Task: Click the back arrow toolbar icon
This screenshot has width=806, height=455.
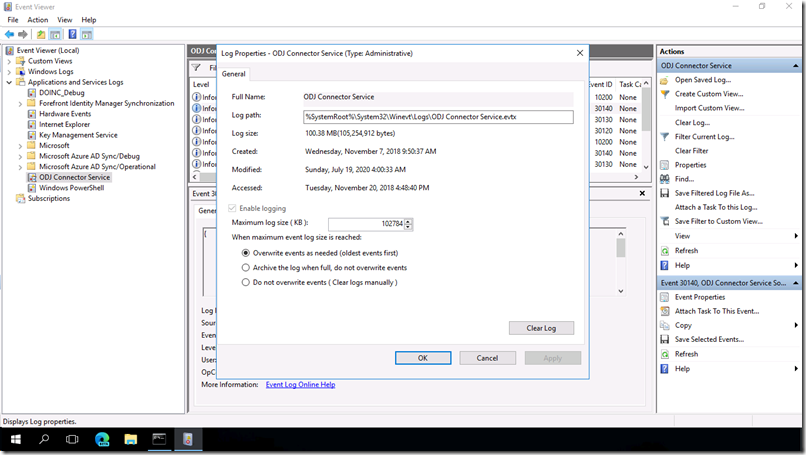Action: coord(9,34)
